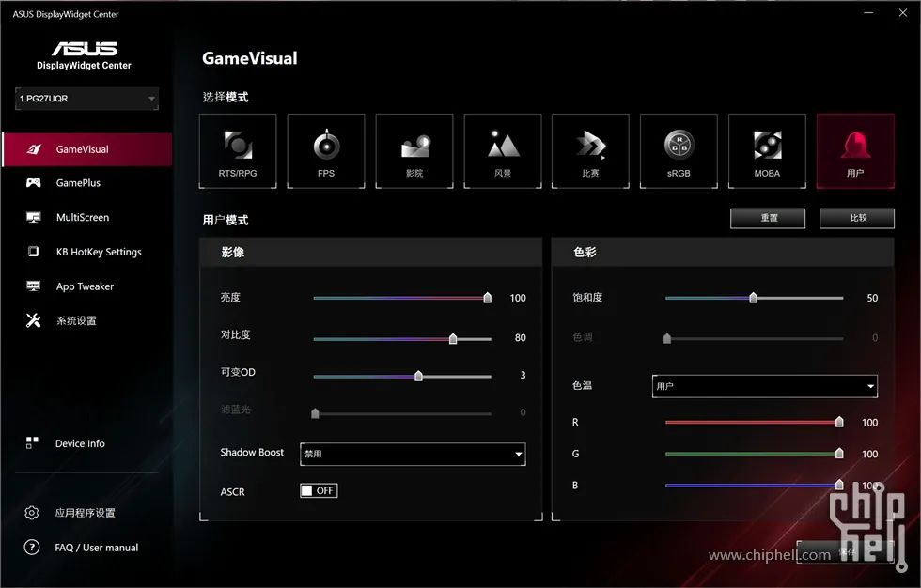The height and width of the screenshot is (588, 921).
Task: Choose the 风景 scenery mode tile
Action: tap(503, 151)
